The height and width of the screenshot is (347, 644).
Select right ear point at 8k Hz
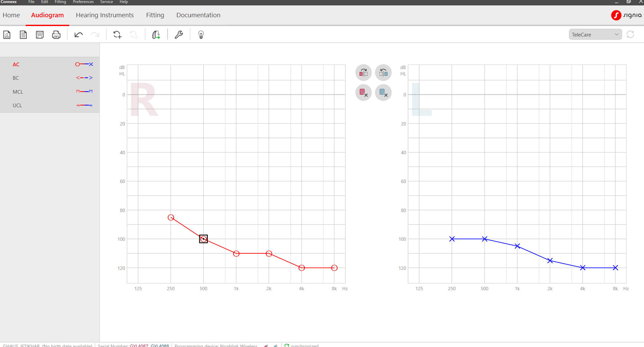335,268
